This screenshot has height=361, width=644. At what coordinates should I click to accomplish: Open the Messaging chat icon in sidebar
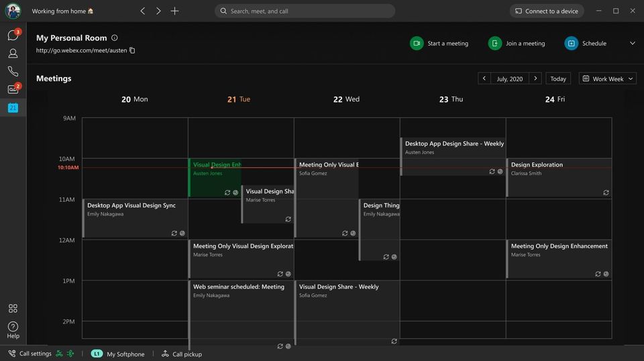click(13, 36)
